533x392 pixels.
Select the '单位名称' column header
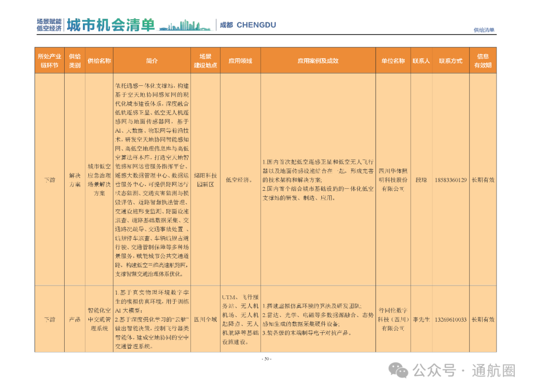(x=393, y=61)
